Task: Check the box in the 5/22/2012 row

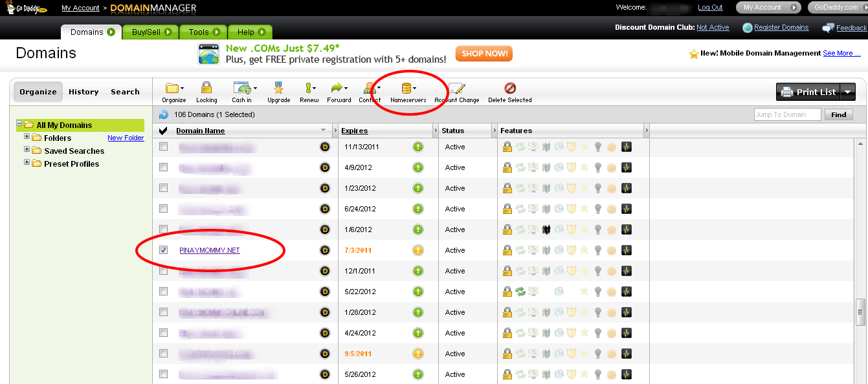Action: point(164,292)
